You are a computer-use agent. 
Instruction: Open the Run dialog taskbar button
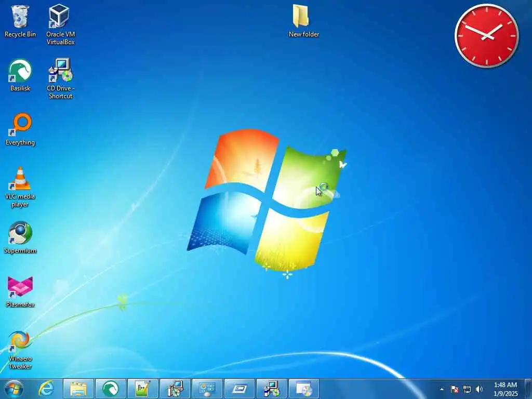240,389
